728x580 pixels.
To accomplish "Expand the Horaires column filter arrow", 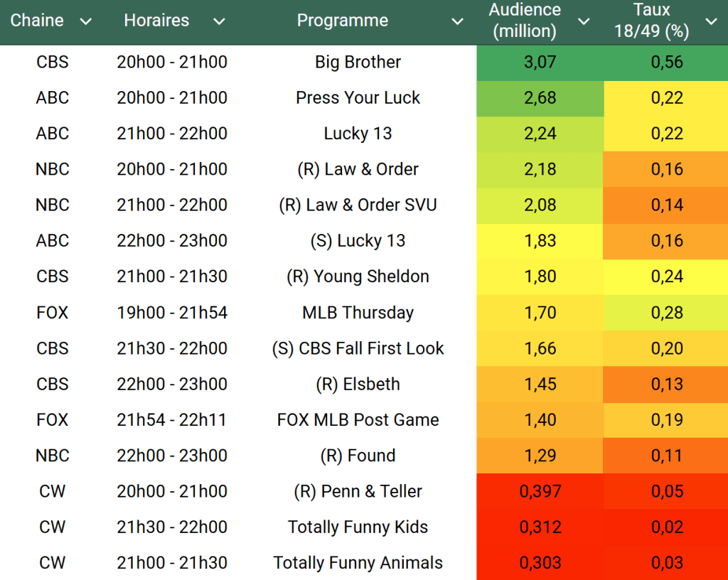I will [x=219, y=21].
